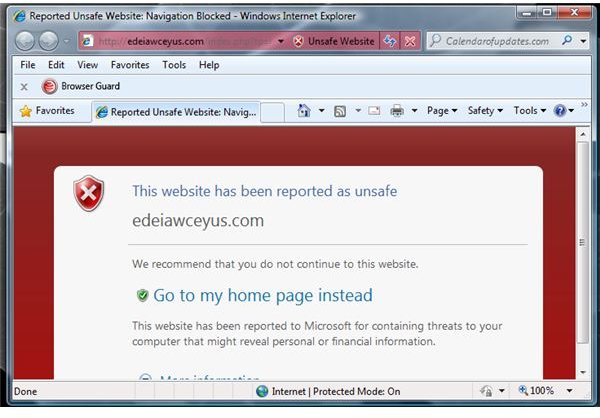Image resolution: width=600 pixels, height=418 pixels.
Task: Open the File menu
Action: pos(28,65)
